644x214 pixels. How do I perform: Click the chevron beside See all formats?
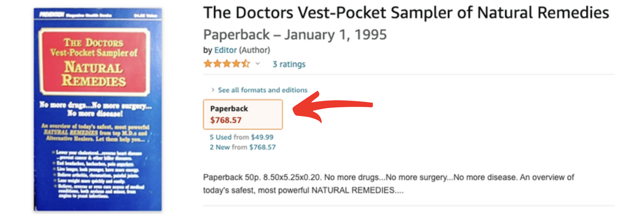(213, 90)
